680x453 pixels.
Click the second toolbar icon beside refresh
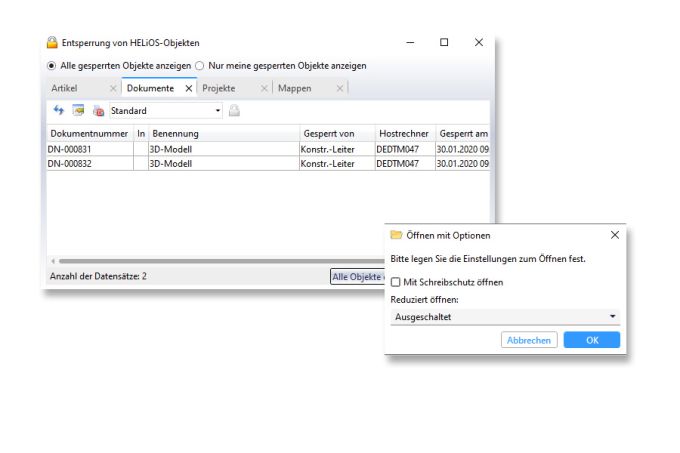click(x=78, y=111)
